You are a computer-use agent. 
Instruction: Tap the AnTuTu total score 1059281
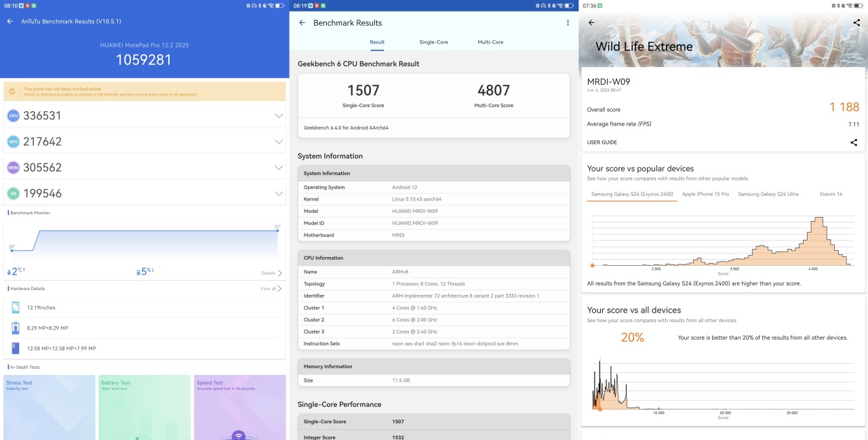[144, 60]
